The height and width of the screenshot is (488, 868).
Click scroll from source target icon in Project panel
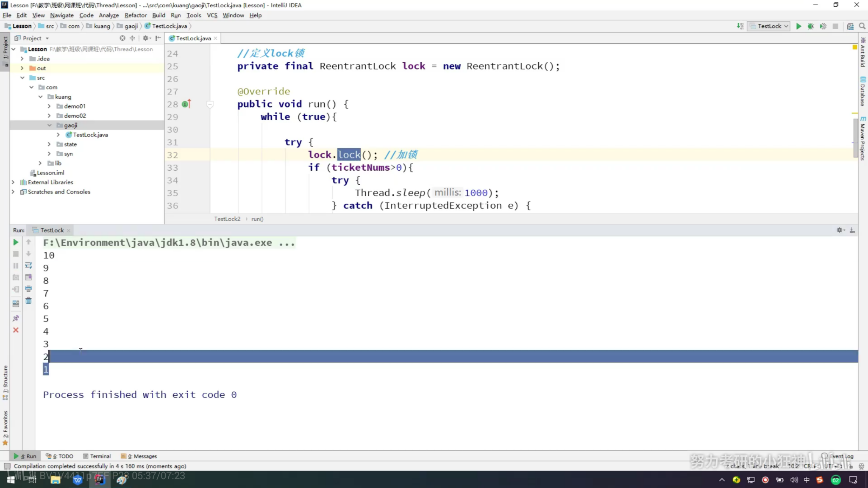tap(122, 38)
